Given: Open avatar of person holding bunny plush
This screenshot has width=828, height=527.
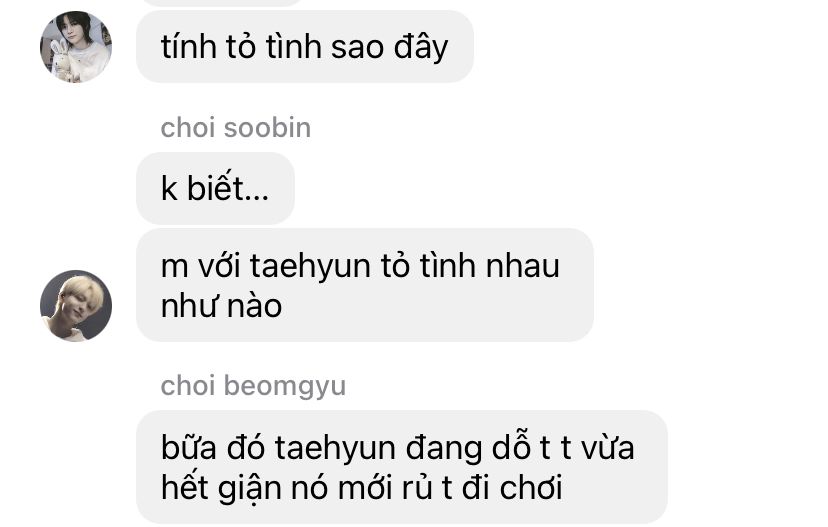Looking at the screenshot, I should click(x=76, y=47).
